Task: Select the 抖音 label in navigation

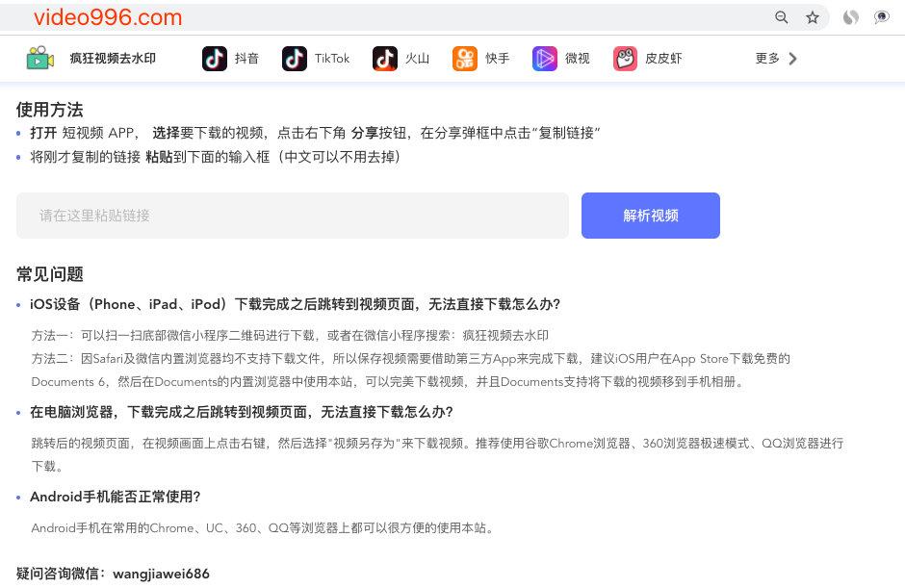Action: pyautogui.click(x=246, y=59)
